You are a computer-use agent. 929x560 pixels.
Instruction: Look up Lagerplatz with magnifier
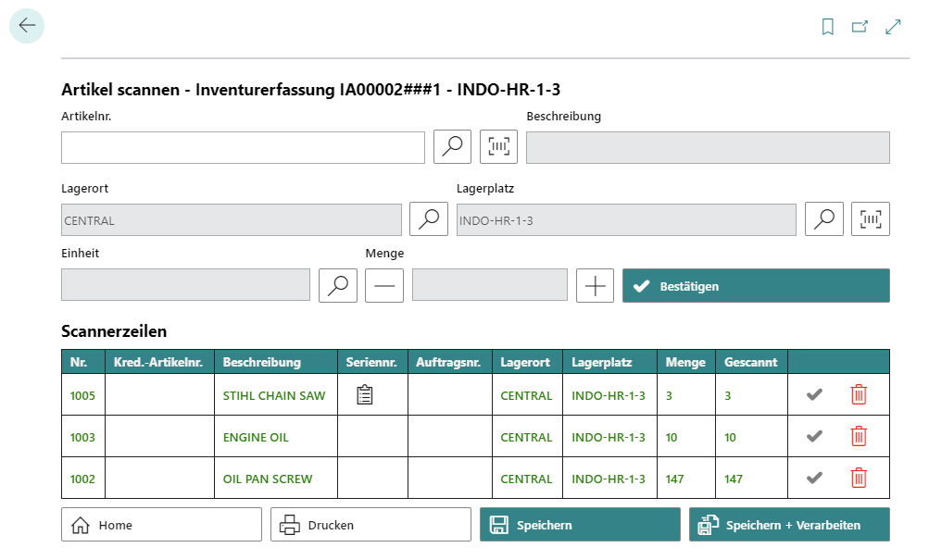824,219
